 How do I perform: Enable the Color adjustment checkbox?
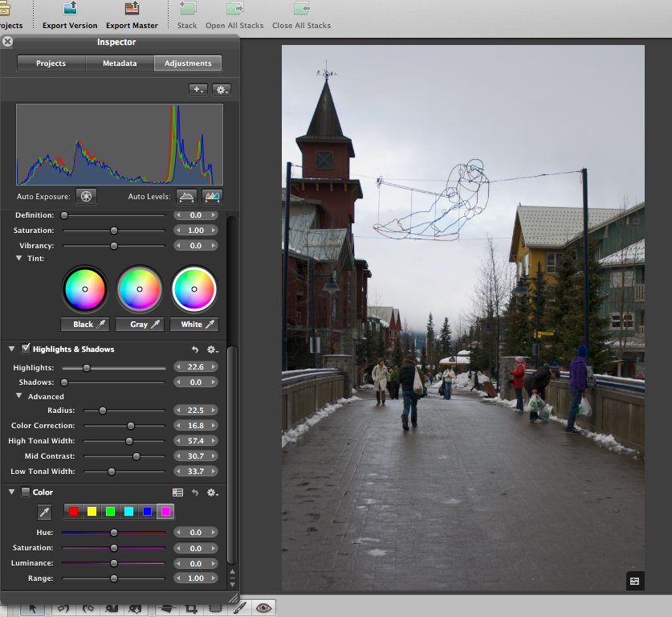[26, 492]
